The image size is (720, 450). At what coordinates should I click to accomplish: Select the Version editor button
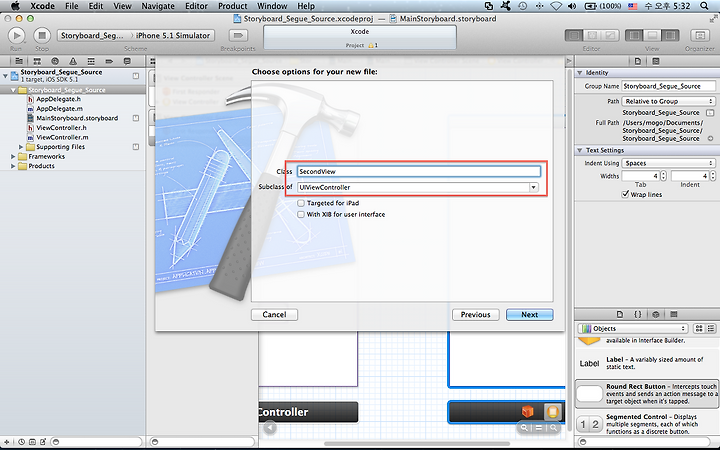[610, 35]
